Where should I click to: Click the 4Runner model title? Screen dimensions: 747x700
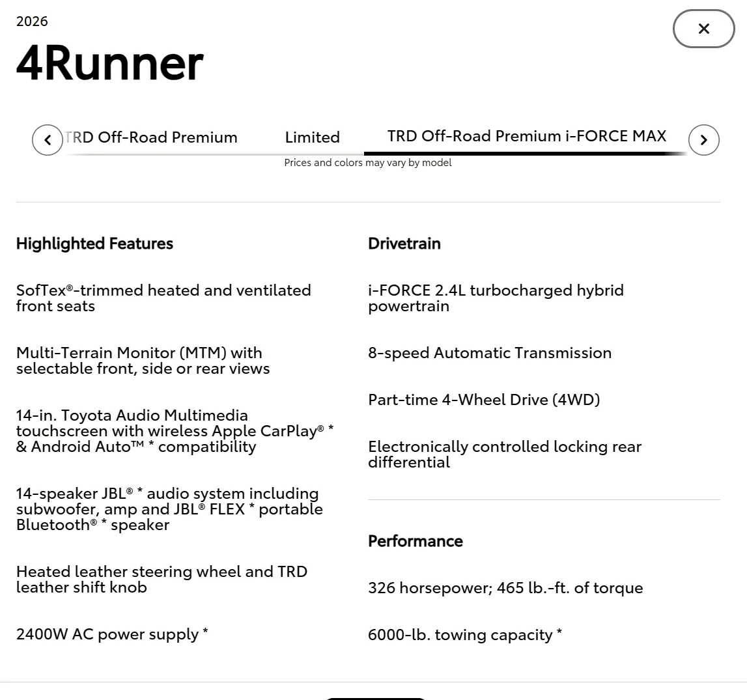pos(110,63)
